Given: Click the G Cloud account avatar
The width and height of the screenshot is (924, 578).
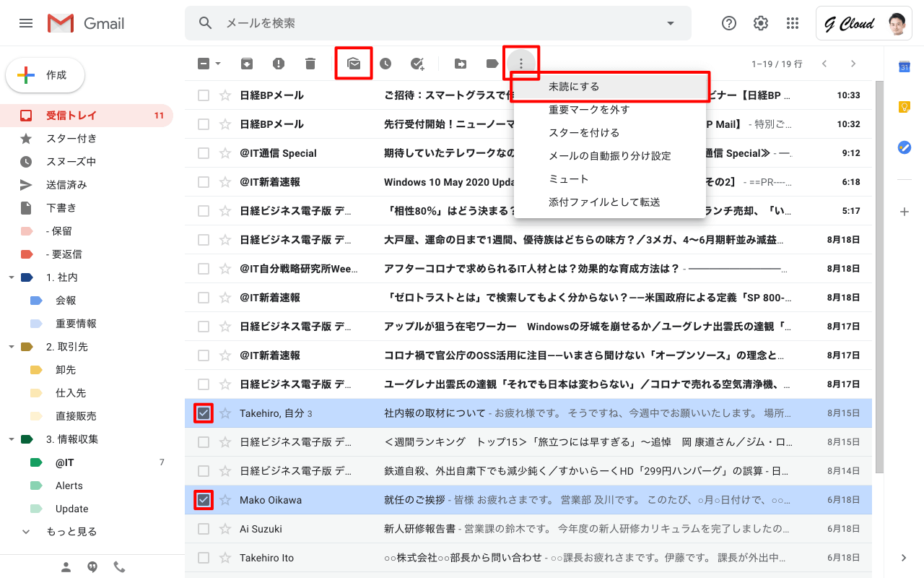Looking at the screenshot, I should pyautogui.click(x=897, y=23).
